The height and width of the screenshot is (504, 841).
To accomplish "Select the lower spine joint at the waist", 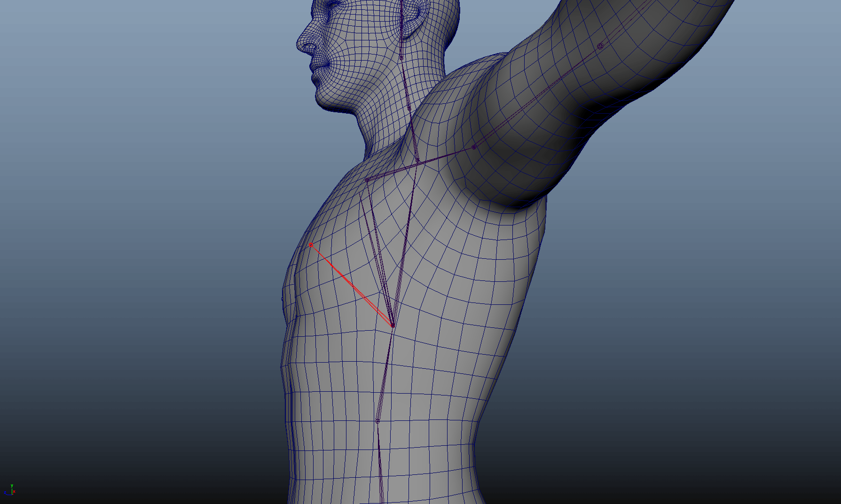I will click(x=377, y=421).
